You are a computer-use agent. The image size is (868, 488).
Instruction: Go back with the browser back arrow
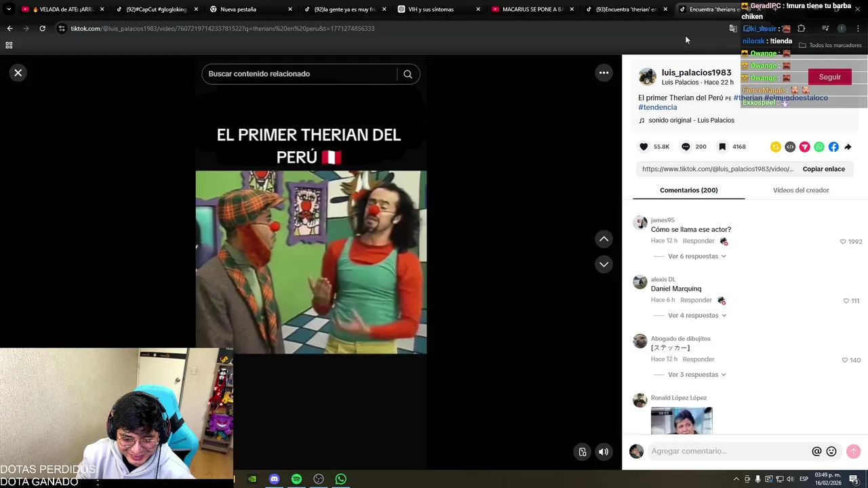tap(9, 28)
